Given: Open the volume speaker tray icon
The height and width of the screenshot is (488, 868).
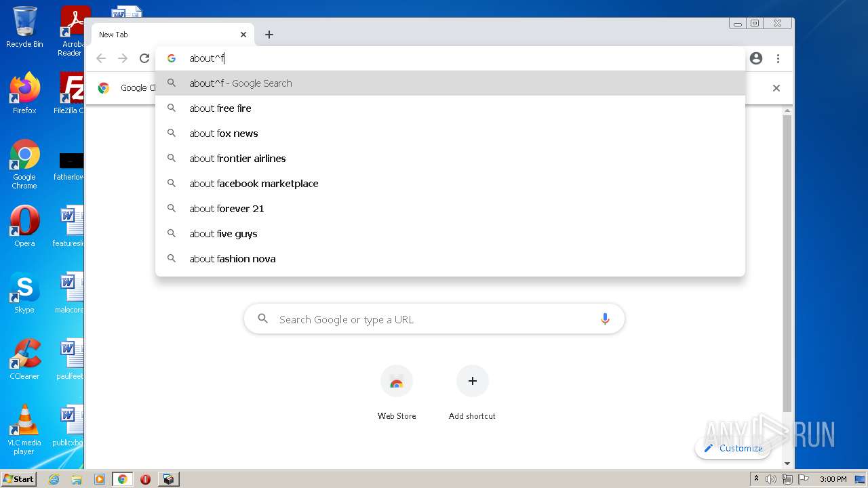Looking at the screenshot, I should pyautogui.click(x=771, y=479).
